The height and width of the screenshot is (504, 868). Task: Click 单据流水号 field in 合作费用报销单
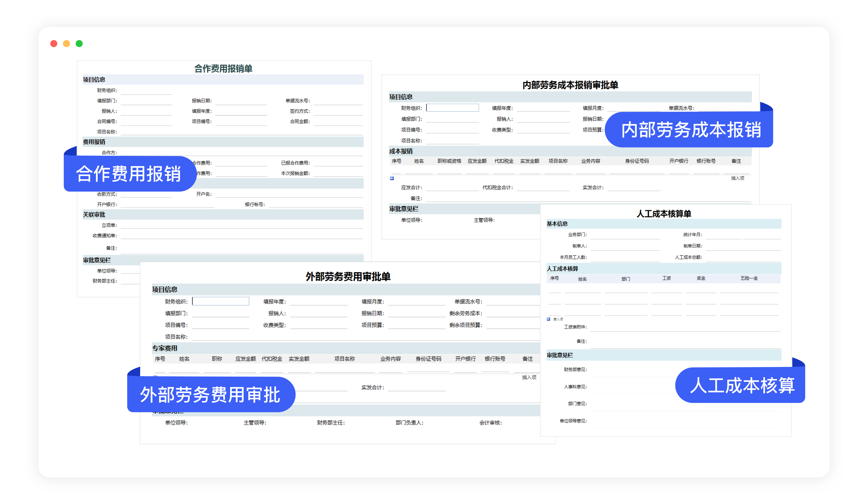tap(338, 101)
